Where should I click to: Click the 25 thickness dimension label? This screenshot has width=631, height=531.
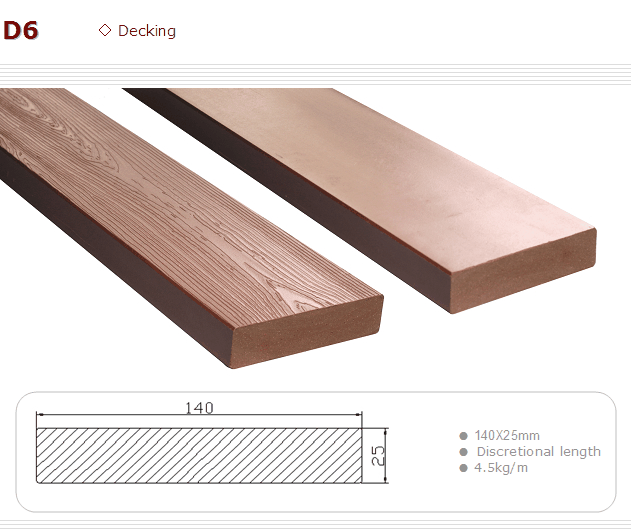378,456
